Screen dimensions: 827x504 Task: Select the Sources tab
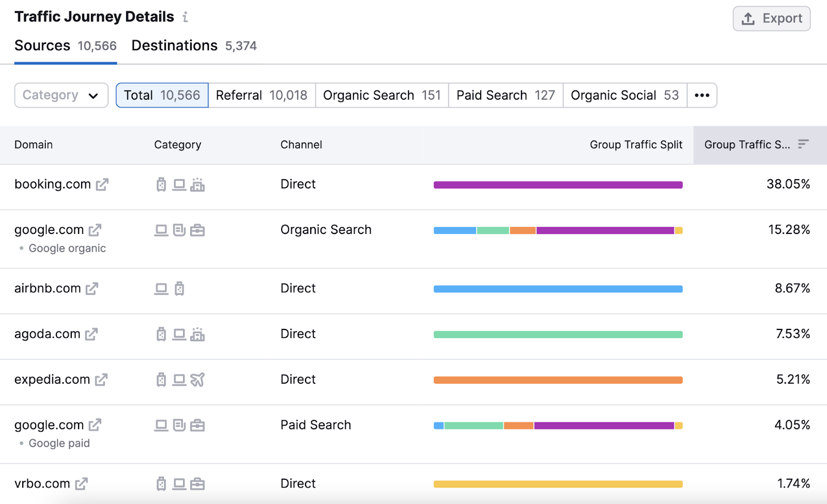[42, 45]
